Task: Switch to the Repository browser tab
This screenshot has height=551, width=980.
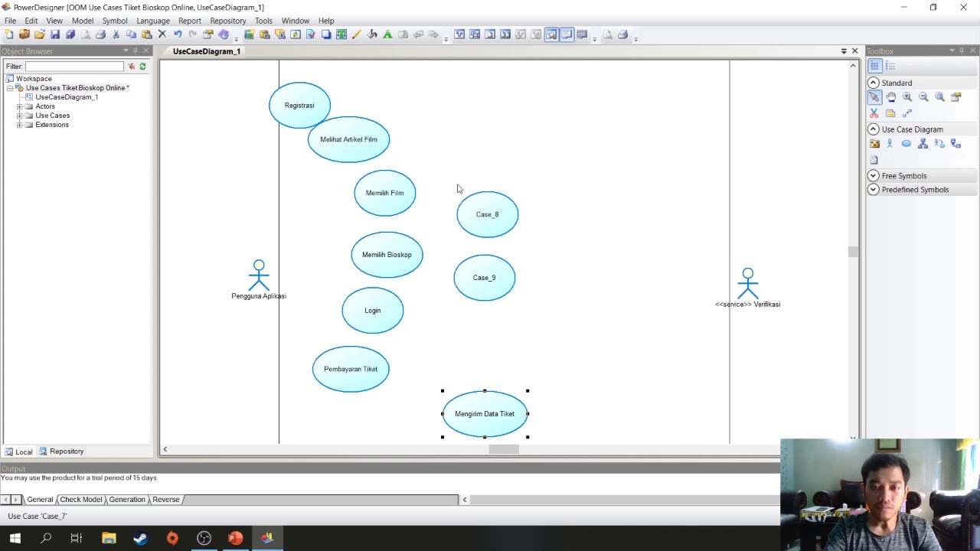Action: (61, 452)
